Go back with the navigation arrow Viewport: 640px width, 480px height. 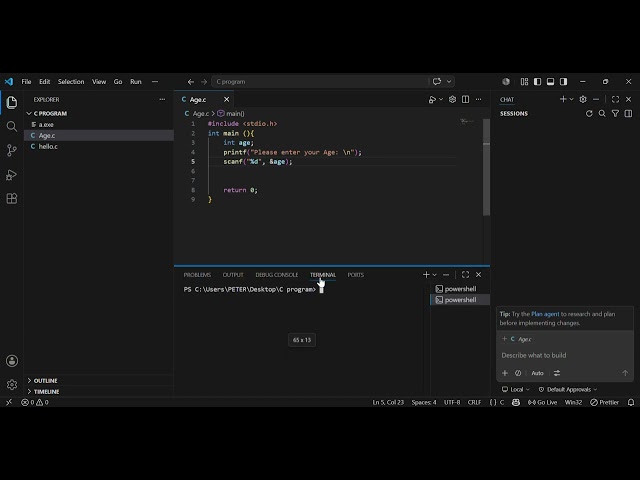(x=191, y=82)
